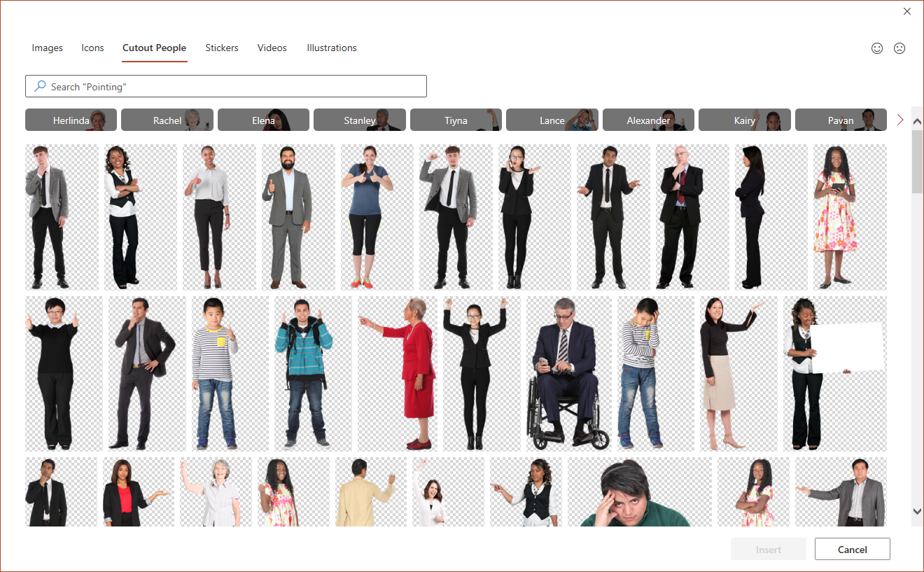This screenshot has width=924, height=572.
Task: Select the boy in striped shirt giving thumbs up
Action: click(230, 373)
